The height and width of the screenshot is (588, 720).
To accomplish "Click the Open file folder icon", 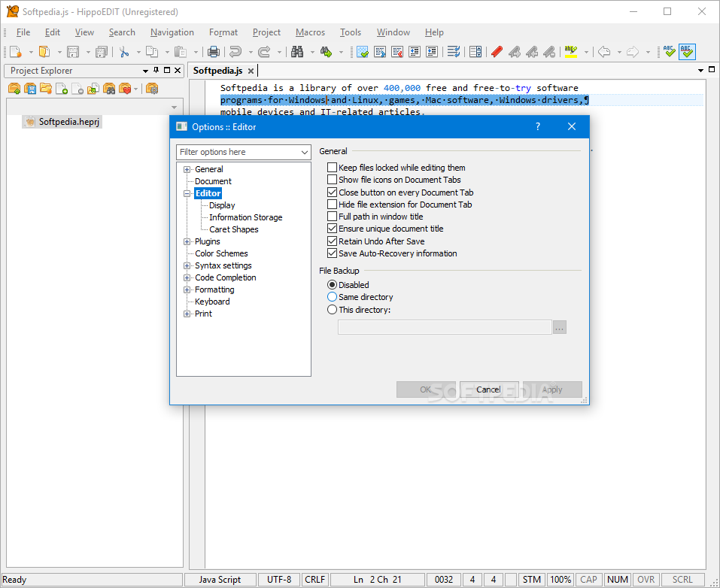I will click(44, 51).
